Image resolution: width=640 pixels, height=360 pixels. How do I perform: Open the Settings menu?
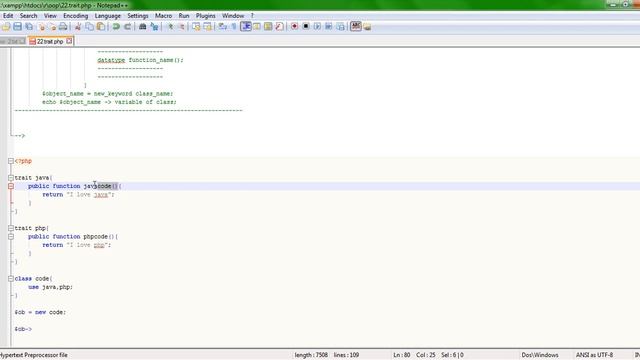click(x=138, y=16)
